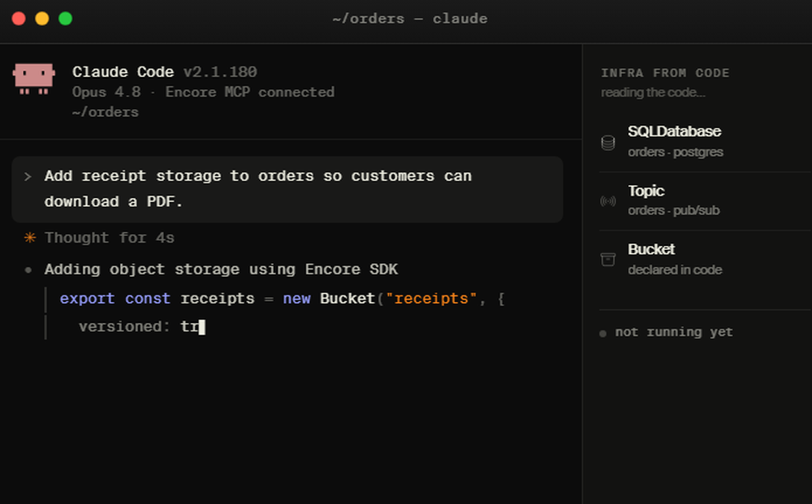Click the 'reading the code...' status text
The image size is (812, 504).
[x=653, y=93]
